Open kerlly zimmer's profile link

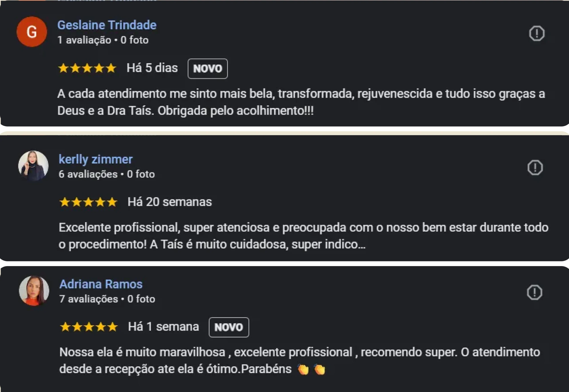[95, 159]
